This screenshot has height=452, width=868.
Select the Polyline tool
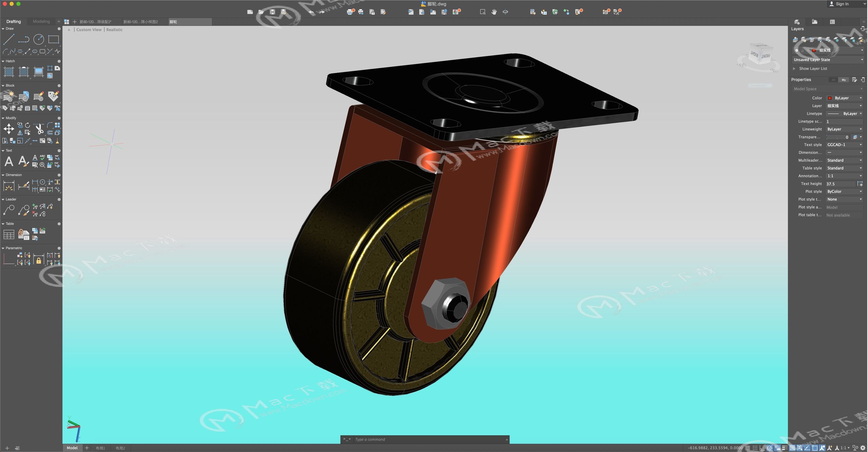pos(23,39)
